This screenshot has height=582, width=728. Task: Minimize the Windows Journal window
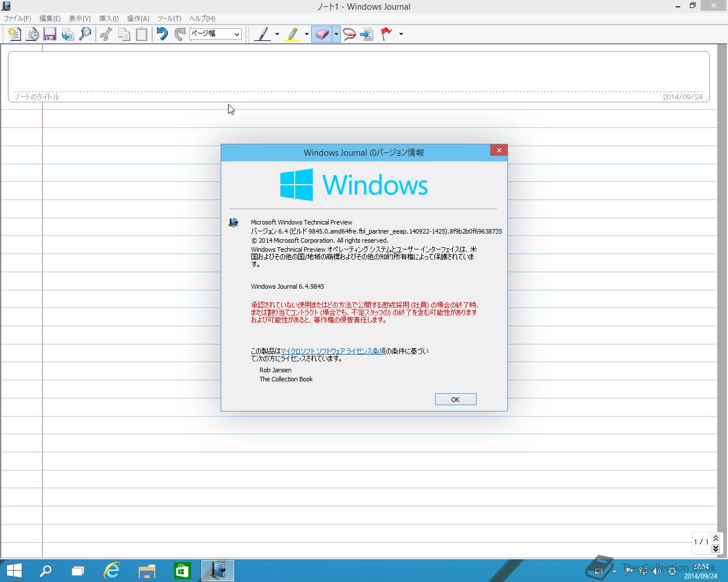click(x=678, y=6)
